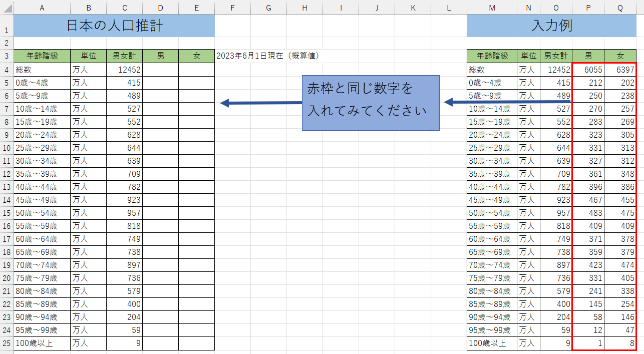This screenshot has width=644, height=354.
Task: Click the 2023年6月1日現在 note cell
Action: click(x=267, y=56)
